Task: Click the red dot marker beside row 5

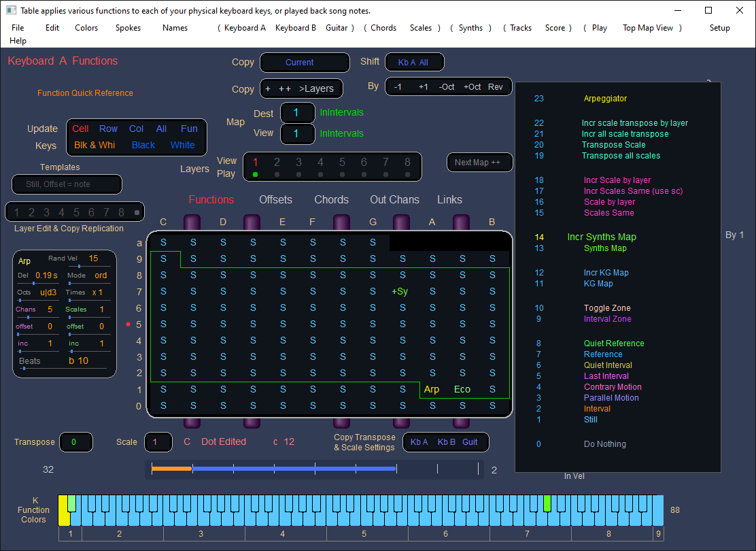Action: click(x=128, y=324)
